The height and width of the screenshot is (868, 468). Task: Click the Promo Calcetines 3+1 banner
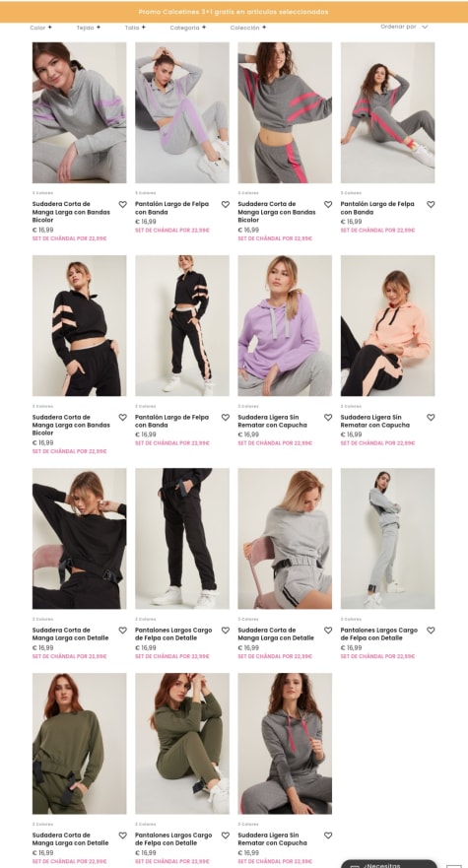[x=234, y=12]
